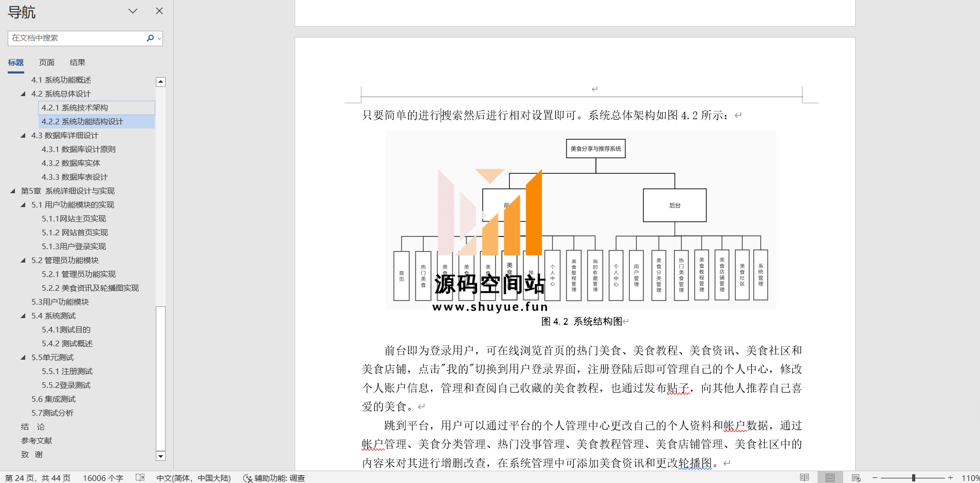
Task: Collapse the 4.2 系统总体设计 heading
Action: pos(23,94)
